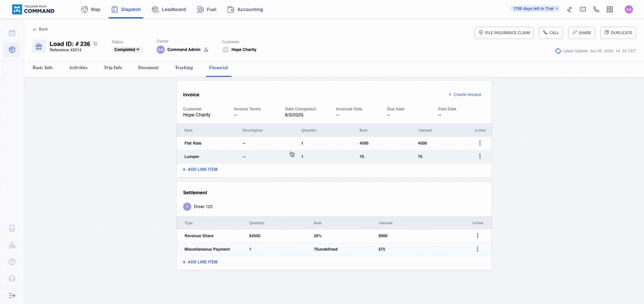Image resolution: width=644 pixels, height=304 pixels.
Task: Click the customer building icon
Action: (225, 50)
